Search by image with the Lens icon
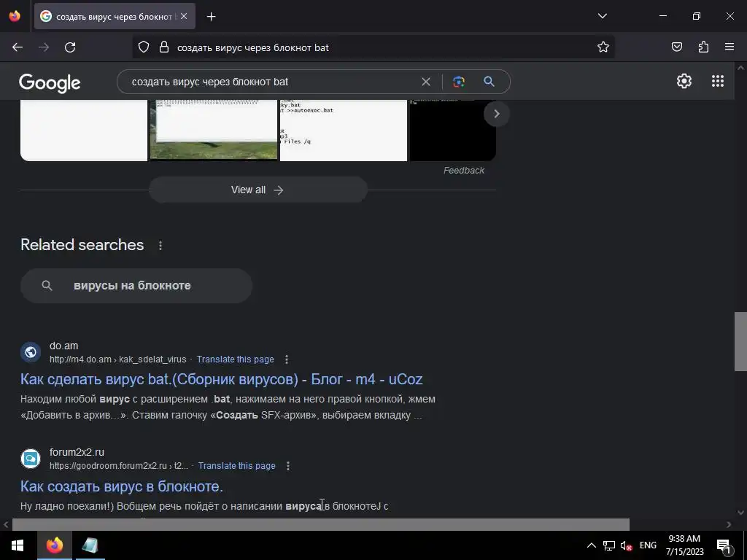Image resolution: width=747 pixels, height=560 pixels. pos(459,82)
